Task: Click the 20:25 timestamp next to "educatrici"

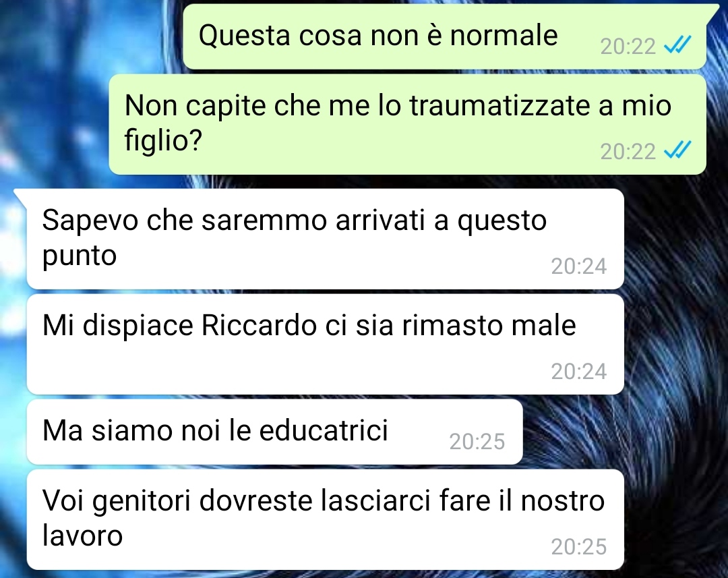Action: (x=477, y=441)
